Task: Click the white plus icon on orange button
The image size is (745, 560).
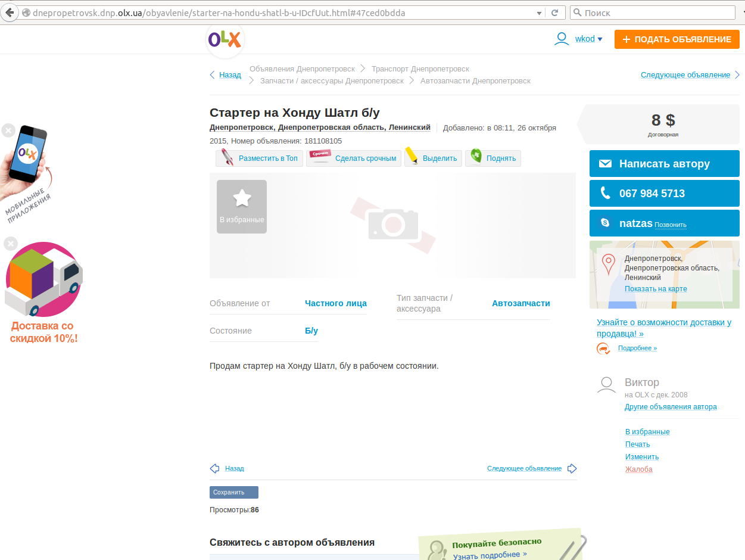Action: (x=626, y=39)
